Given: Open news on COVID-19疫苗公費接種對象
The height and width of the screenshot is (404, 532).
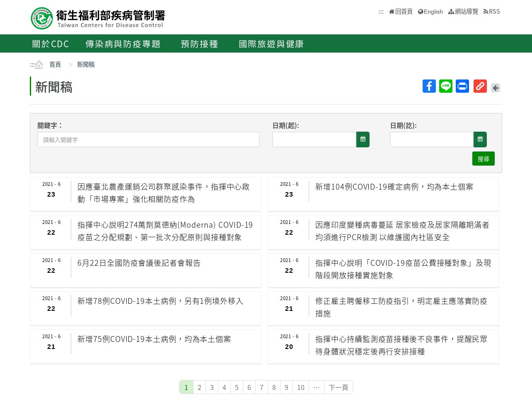Looking at the screenshot, I should (403, 269).
